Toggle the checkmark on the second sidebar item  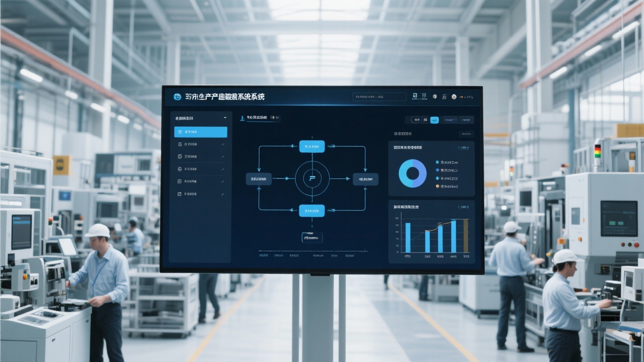pyautogui.click(x=223, y=144)
